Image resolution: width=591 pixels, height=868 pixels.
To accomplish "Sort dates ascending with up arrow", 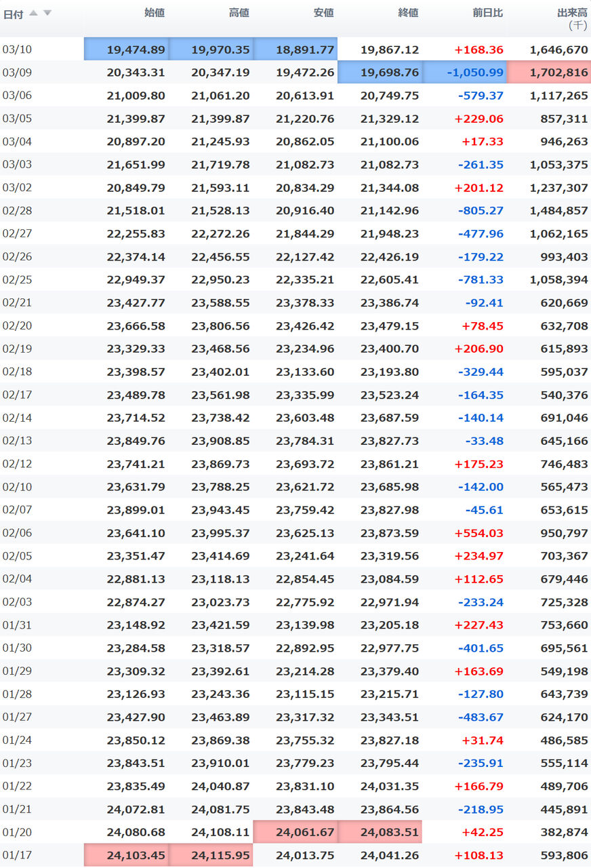I will coord(33,13).
